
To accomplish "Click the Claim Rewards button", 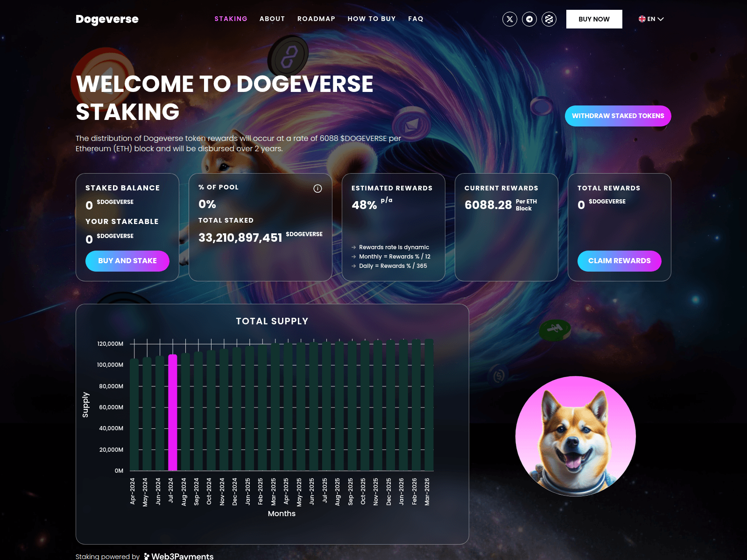I will [619, 261].
